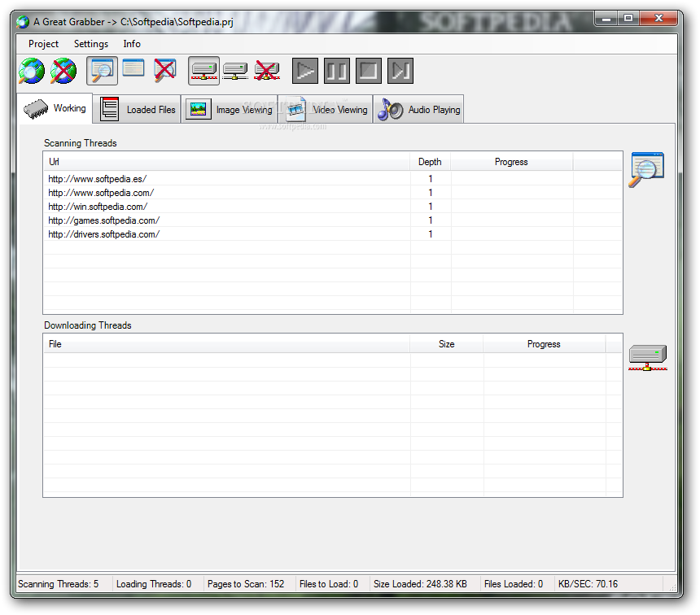Viewport: 700px width, 615px height.
Task: Click the Size column header
Action: [x=446, y=343]
